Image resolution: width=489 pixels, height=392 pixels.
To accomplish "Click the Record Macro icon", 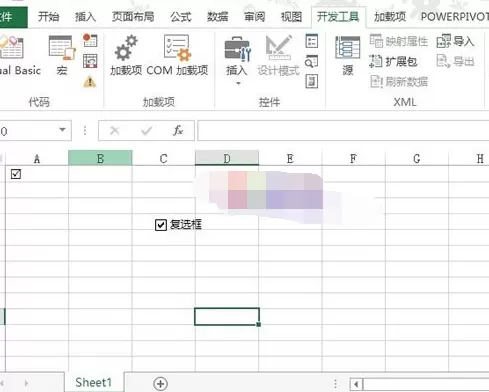I will [x=90, y=40].
